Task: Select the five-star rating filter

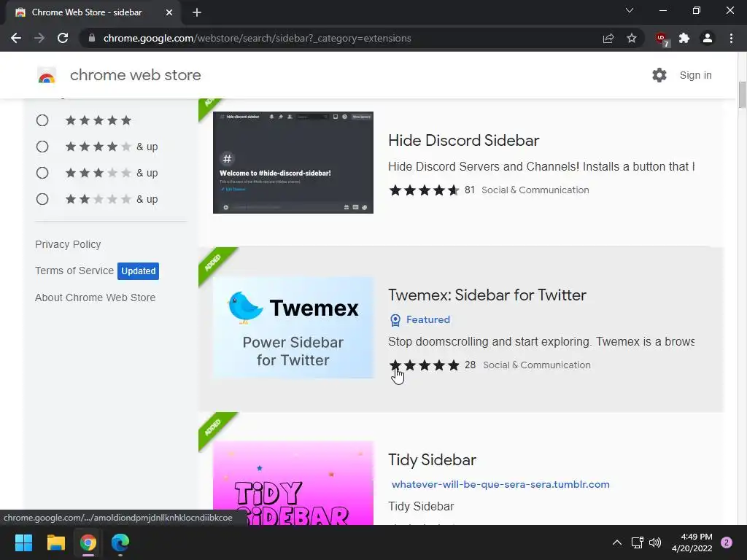Action: click(x=42, y=120)
